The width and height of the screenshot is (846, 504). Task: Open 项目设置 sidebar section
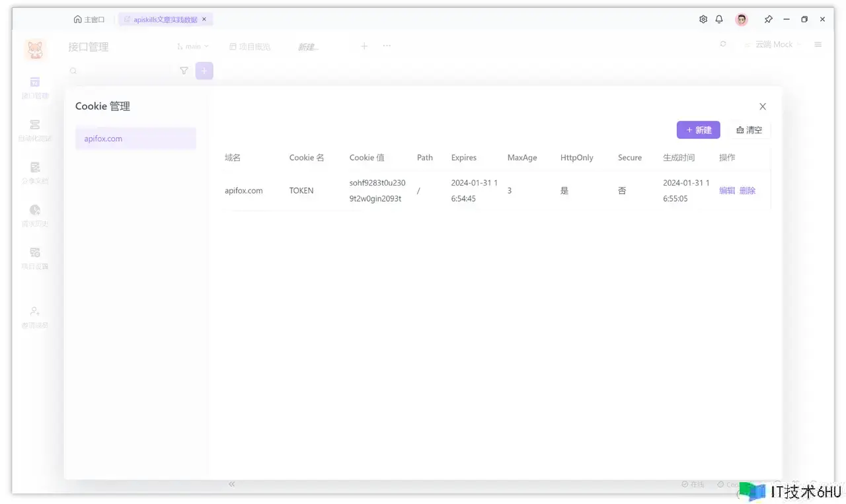tap(35, 259)
